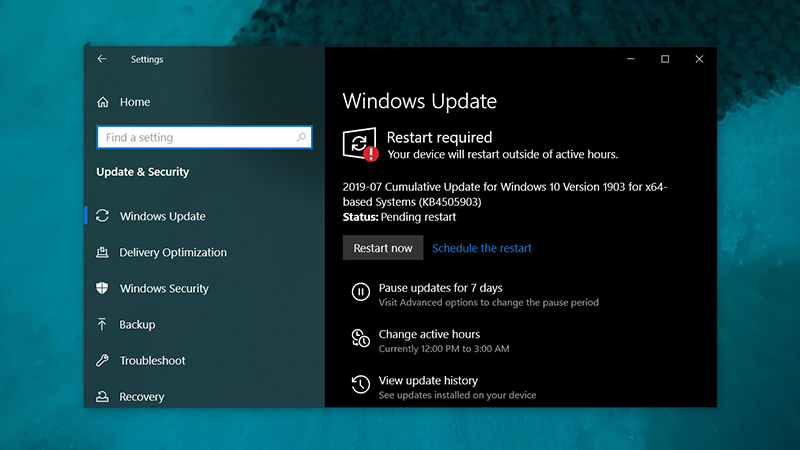800x450 pixels.
Task: Click the Windows Update sync icon in sidebar
Action: coord(103,216)
